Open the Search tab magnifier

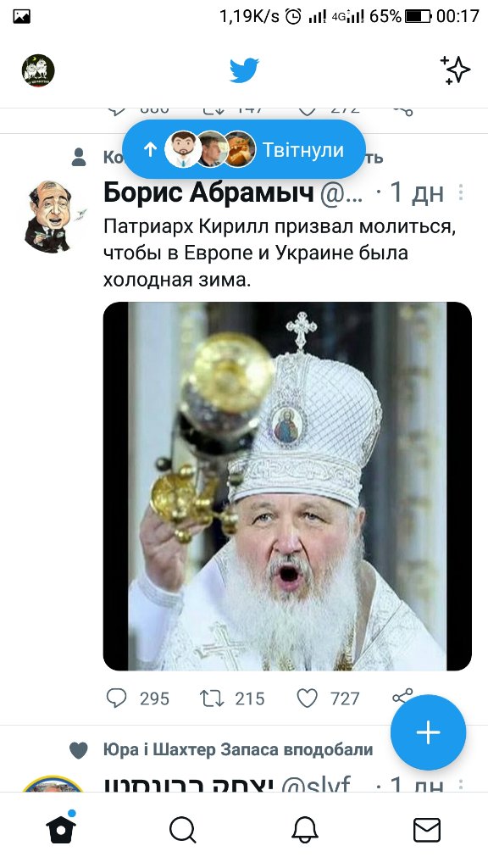click(x=183, y=831)
